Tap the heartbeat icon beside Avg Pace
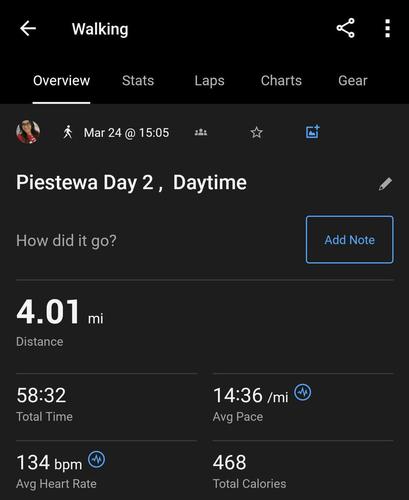409x500 pixels. tap(303, 392)
